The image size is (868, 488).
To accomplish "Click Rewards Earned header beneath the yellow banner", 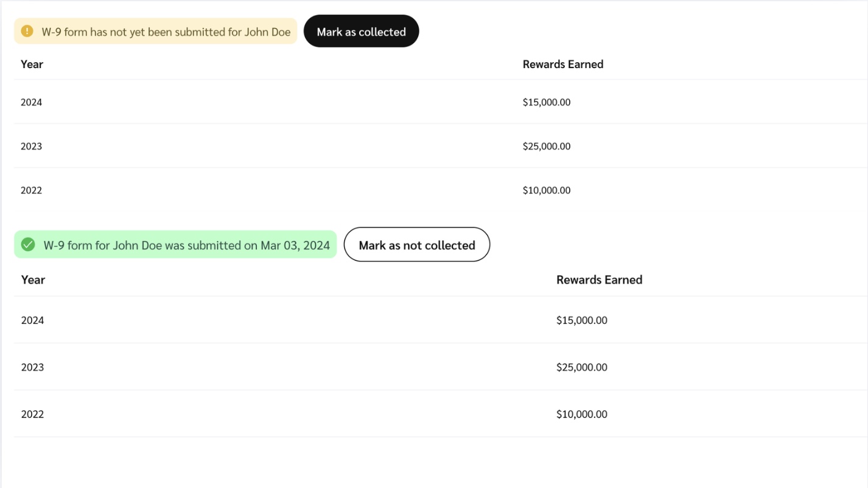I will (562, 64).
